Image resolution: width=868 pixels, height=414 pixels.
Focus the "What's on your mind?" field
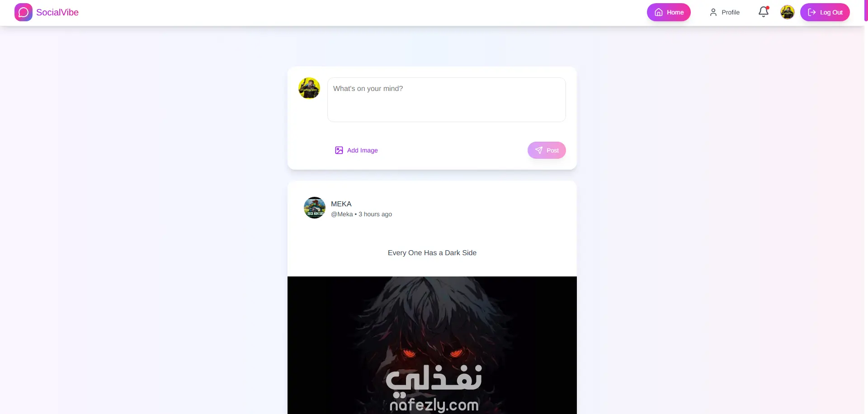447,100
